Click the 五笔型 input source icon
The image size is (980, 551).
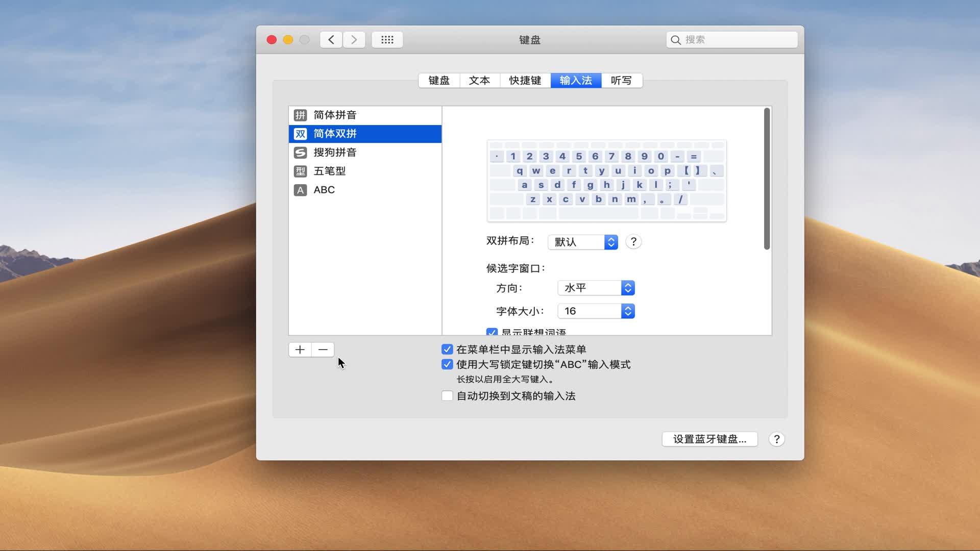pos(300,171)
